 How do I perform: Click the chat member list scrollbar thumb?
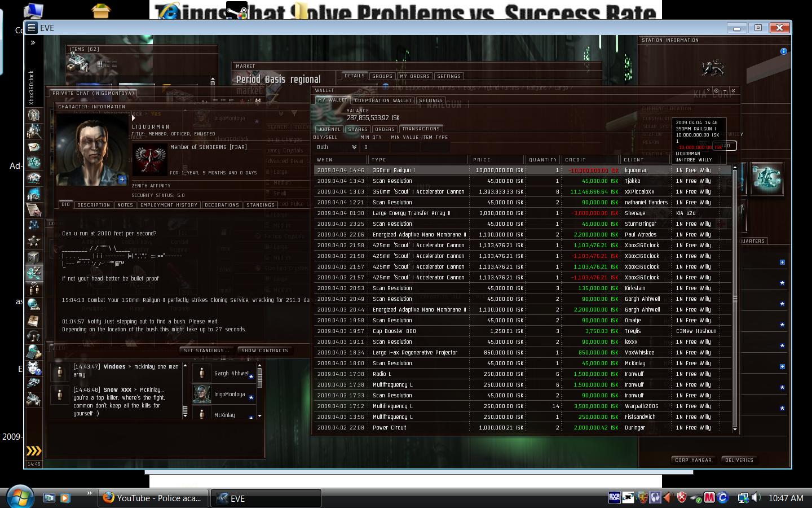pyautogui.click(x=259, y=378)
